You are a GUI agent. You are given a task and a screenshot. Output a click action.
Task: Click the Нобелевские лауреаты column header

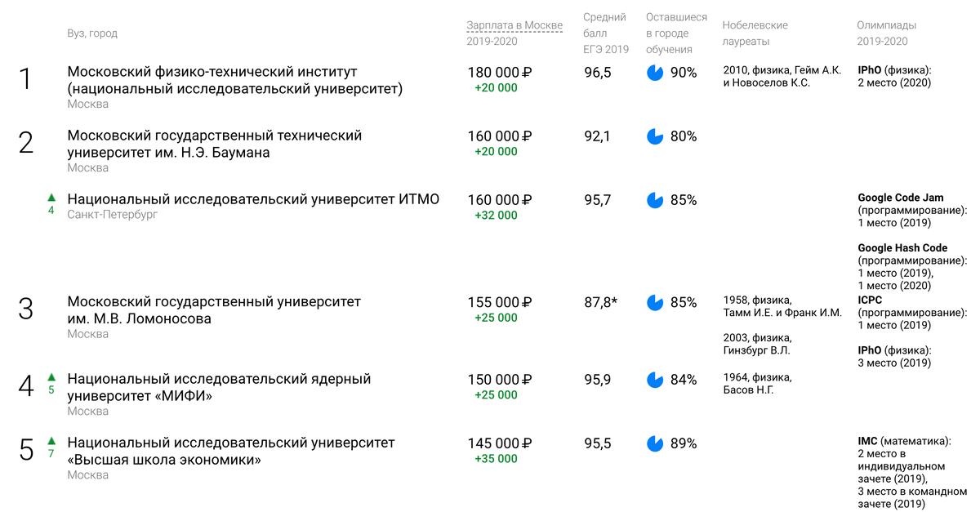pos(757,33)
